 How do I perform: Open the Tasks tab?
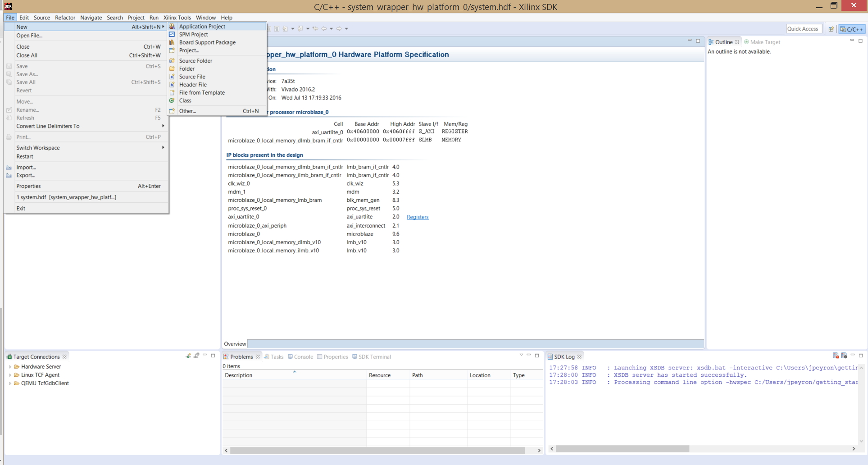pyautogui.click(x=273, y=357)
